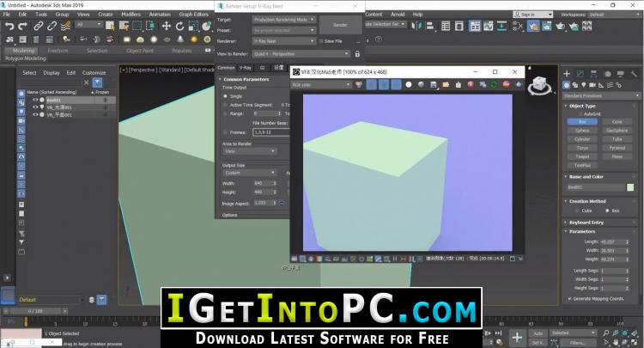The width and height of the screenshot is (644, 348).
Task: Click the green object color swatch
Action: [x=630, y=187]
